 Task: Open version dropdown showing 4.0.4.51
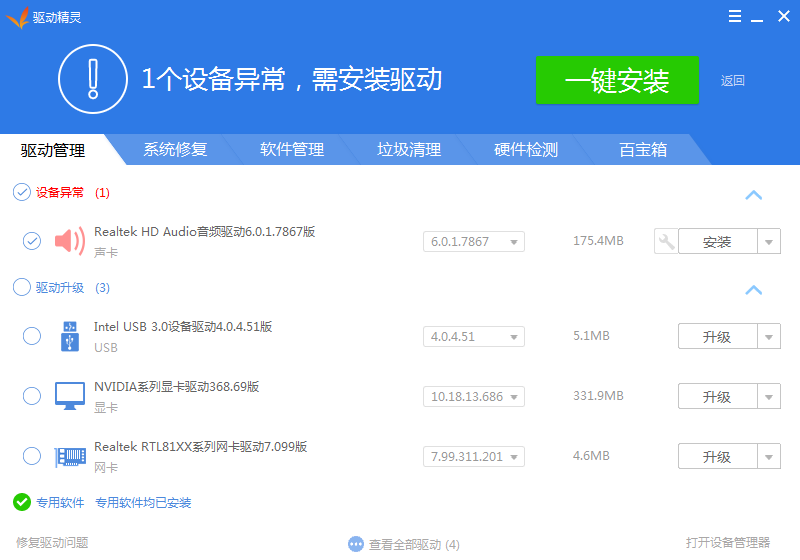click(473, 337)
